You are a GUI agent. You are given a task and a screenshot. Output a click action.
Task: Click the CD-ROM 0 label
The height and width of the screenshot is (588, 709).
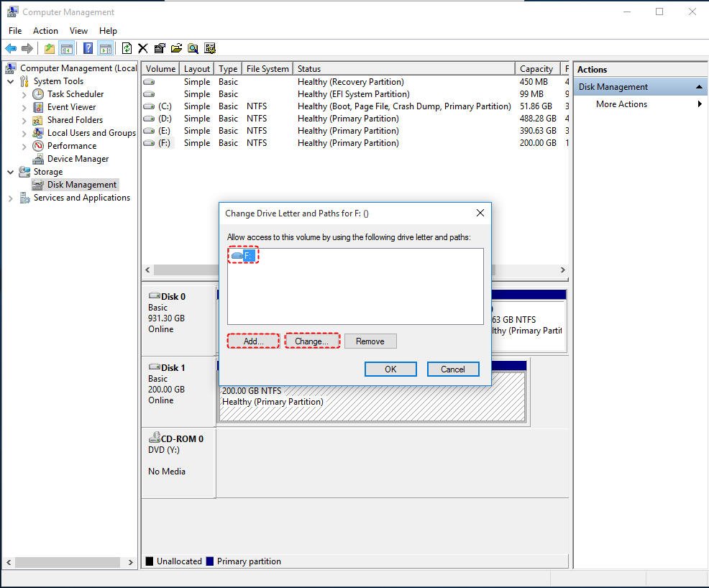182,439
